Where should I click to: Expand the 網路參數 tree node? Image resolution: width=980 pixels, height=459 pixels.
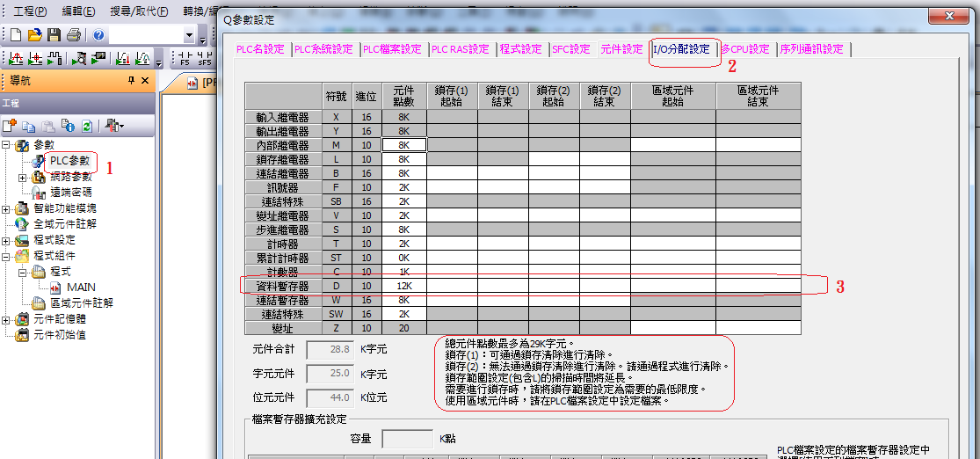tap(22, 177)
